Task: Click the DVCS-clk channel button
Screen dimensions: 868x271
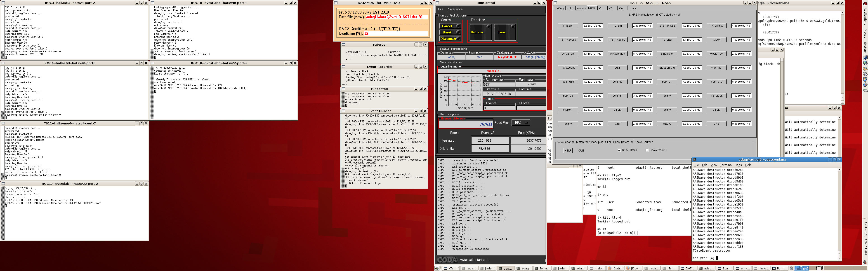Action: pyautogui.click(x=568, y=54)
